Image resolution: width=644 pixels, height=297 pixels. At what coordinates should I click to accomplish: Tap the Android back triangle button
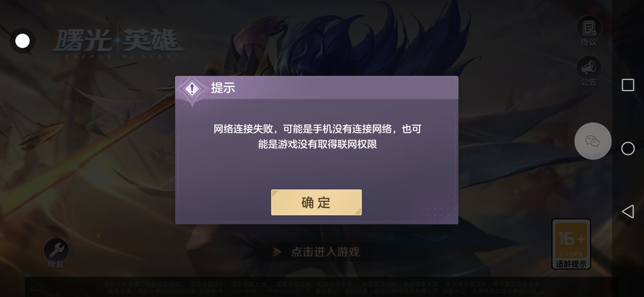(628, 211)
